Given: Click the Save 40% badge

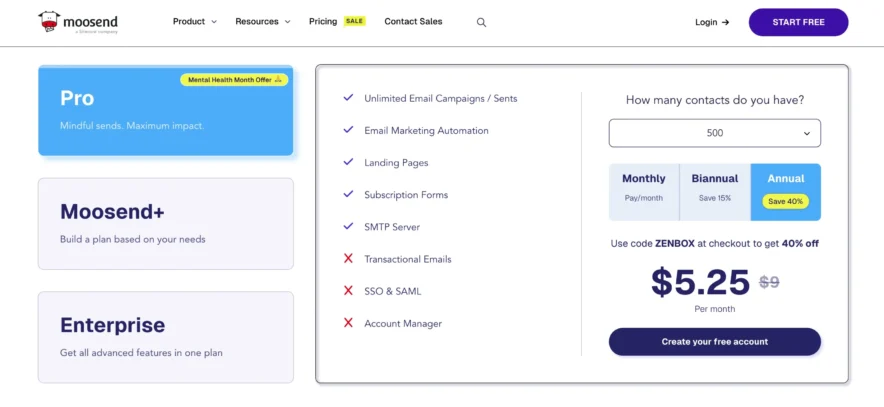Looking at the screenshot, I should 785,201.
